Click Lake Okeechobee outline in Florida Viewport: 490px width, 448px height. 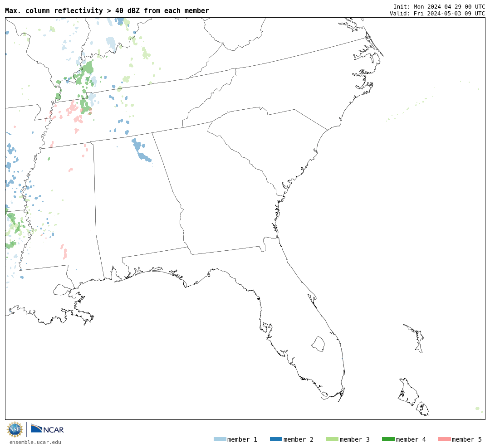[x=318, y=344]
